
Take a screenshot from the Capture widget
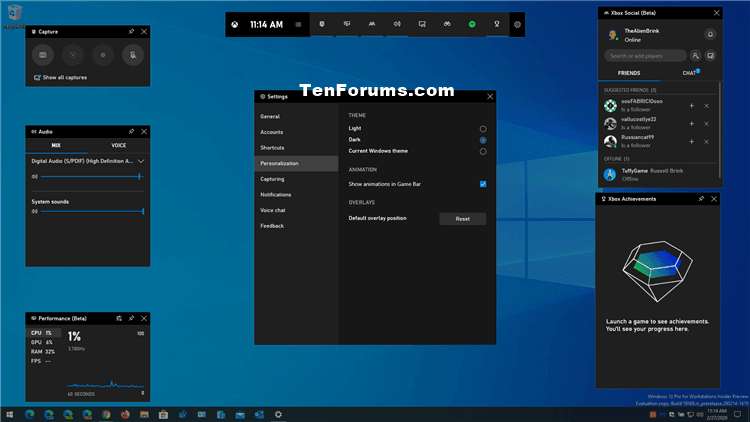(44, 57)
